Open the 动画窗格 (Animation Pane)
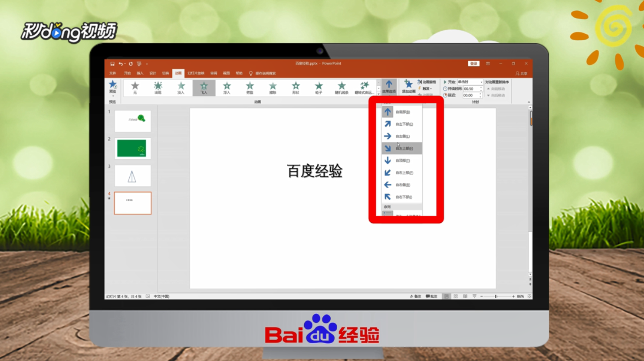Screen dimensions: 644x361 [x=428, y=81]
